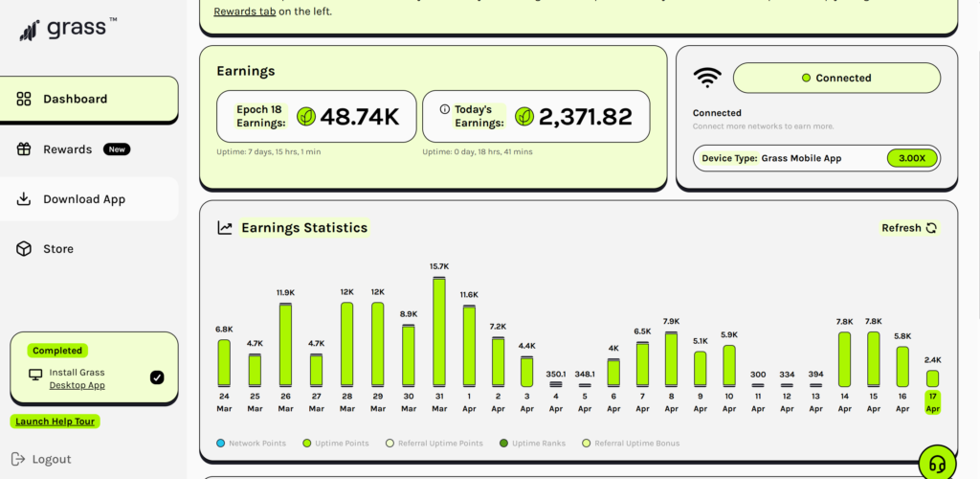Click the Dashboard grid icon
Viewport: 980px width, 479px height.
[24, 99]
